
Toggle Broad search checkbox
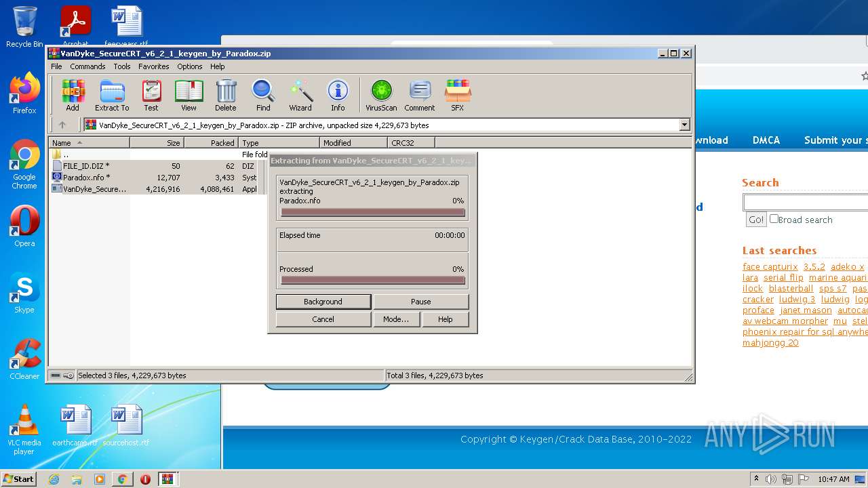[774, 219]
